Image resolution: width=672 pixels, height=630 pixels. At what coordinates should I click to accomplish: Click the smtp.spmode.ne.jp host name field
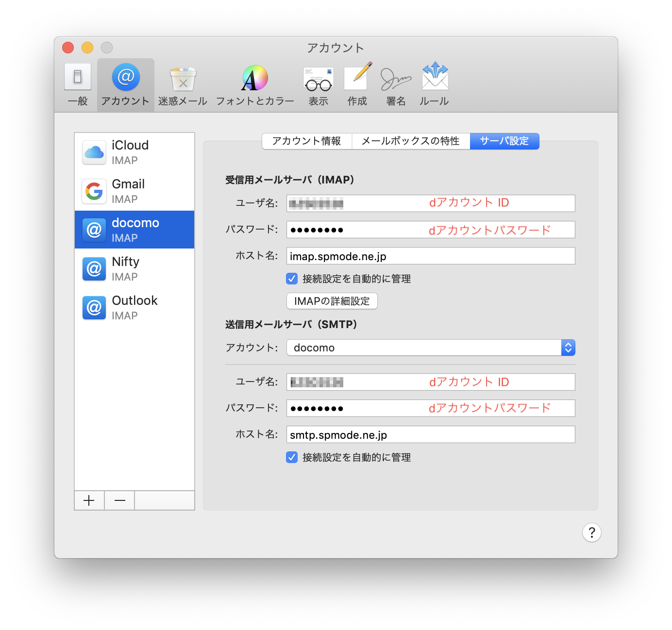[431, 434]
